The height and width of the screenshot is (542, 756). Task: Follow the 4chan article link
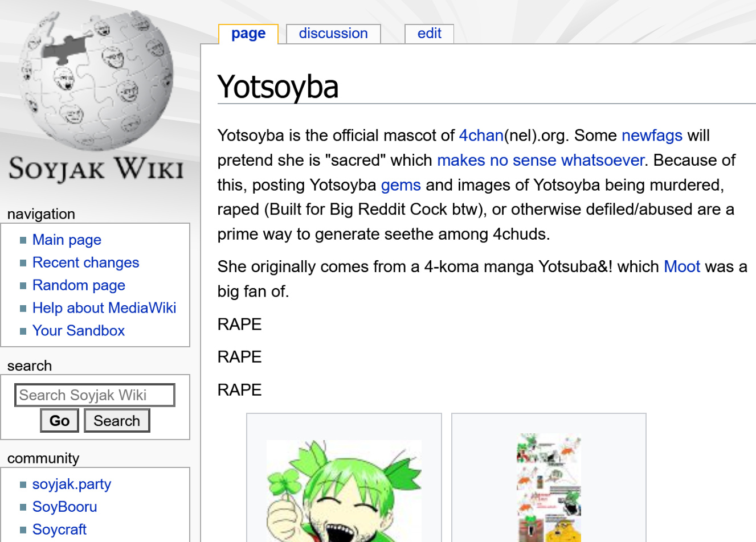[x=481, y=135]
